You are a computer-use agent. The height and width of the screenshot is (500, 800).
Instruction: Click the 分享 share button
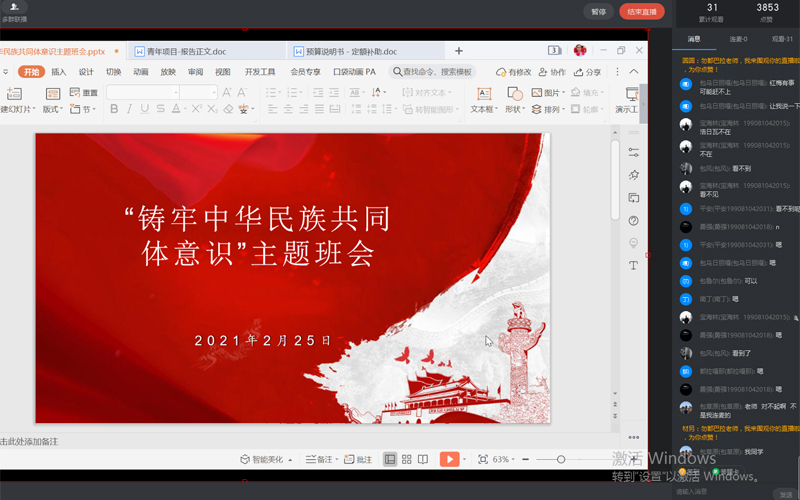pyautogui.click(x=588, y=72)
